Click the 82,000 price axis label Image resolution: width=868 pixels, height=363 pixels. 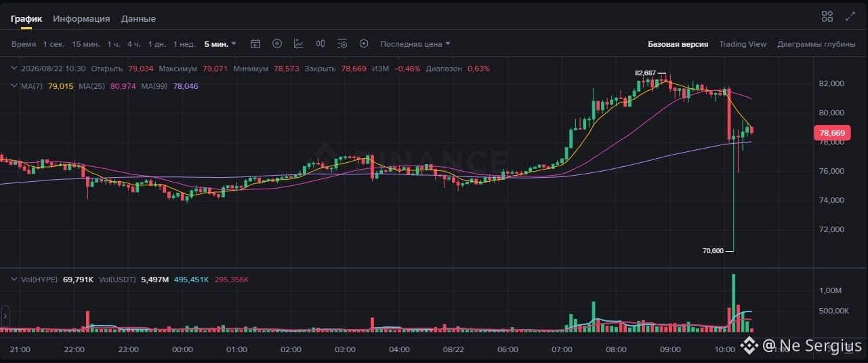831,83
